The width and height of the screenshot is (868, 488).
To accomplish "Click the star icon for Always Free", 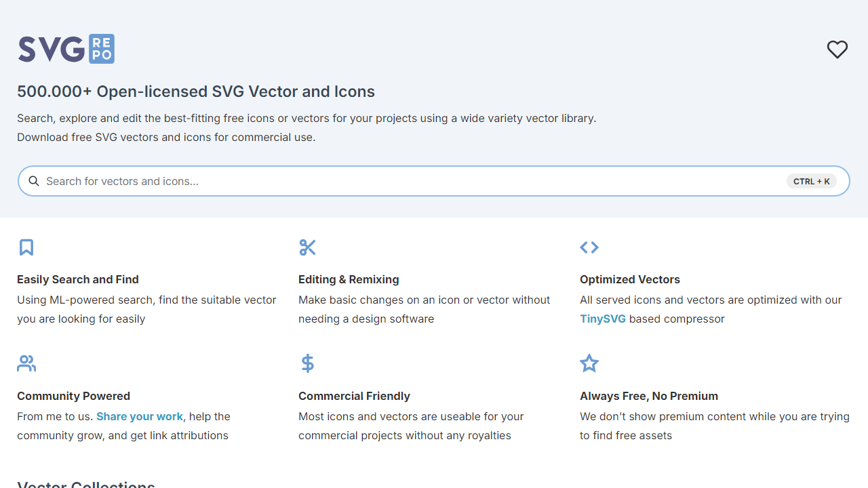I will [589, 363].
